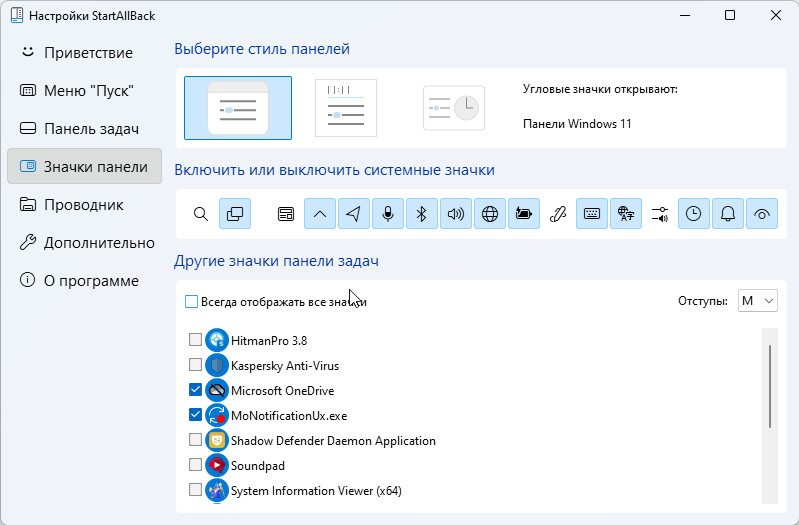Uncheck the Microsoft OneDrive checkbox
This screenshot has width=799, height=525.
pyautogui.click(x=195, y=389)
